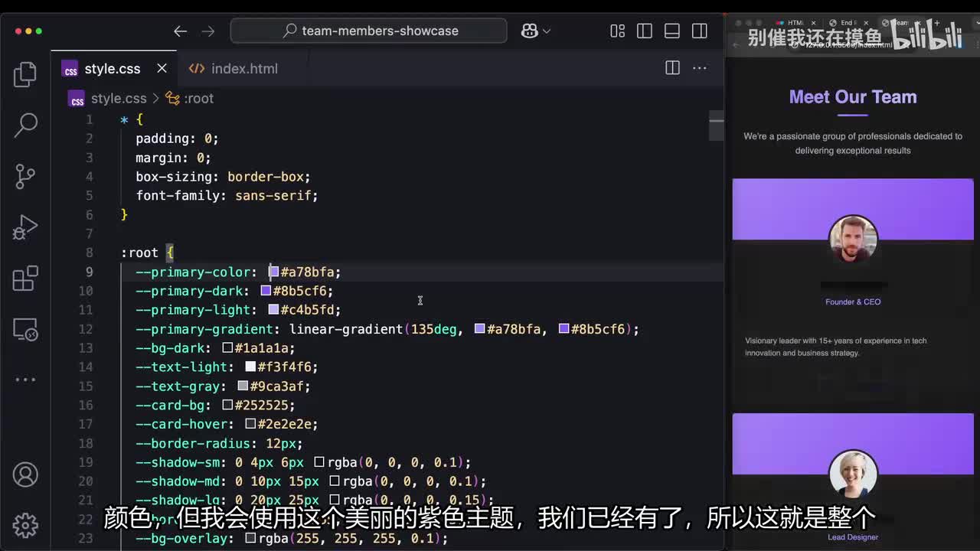
Task: Close the HTML browser tab
Action: click(814, 23)
